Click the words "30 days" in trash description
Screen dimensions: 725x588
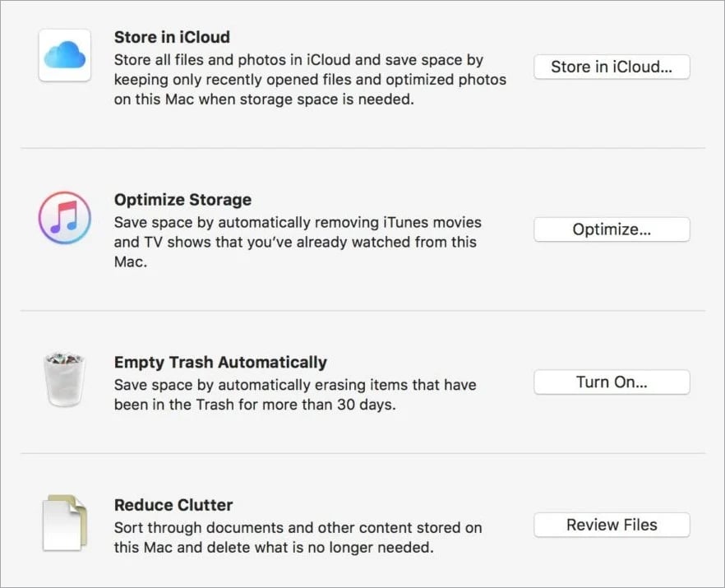(x=367, y=405)
